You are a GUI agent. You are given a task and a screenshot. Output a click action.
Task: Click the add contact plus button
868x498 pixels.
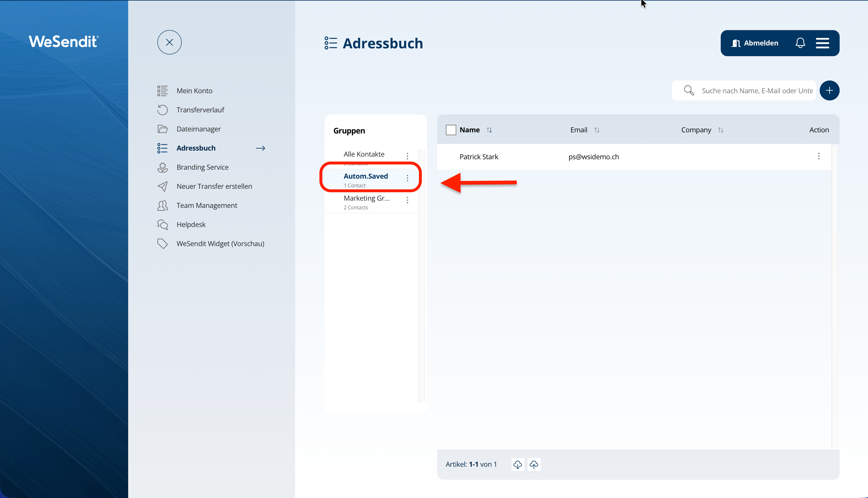[x=829, y=91]
